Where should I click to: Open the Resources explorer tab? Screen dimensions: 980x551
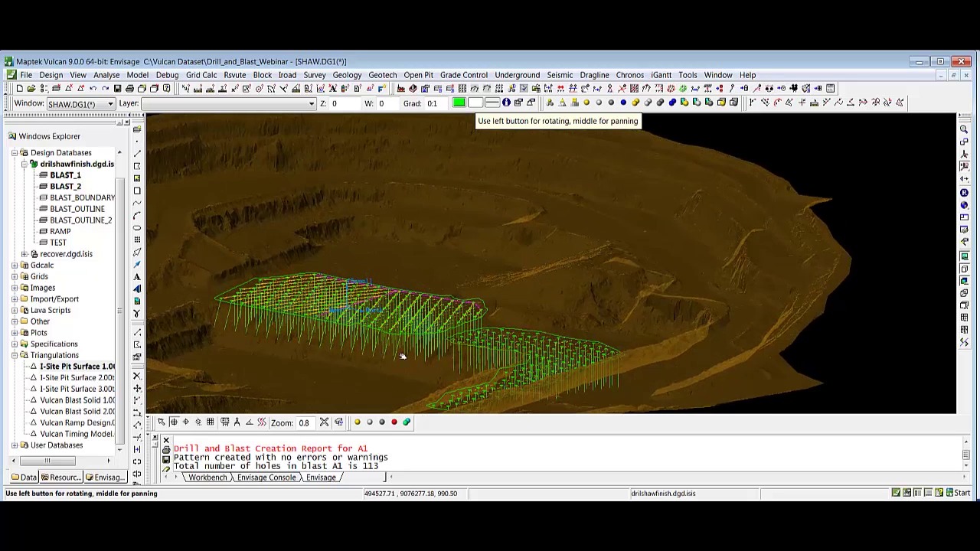tap(60, 478)
